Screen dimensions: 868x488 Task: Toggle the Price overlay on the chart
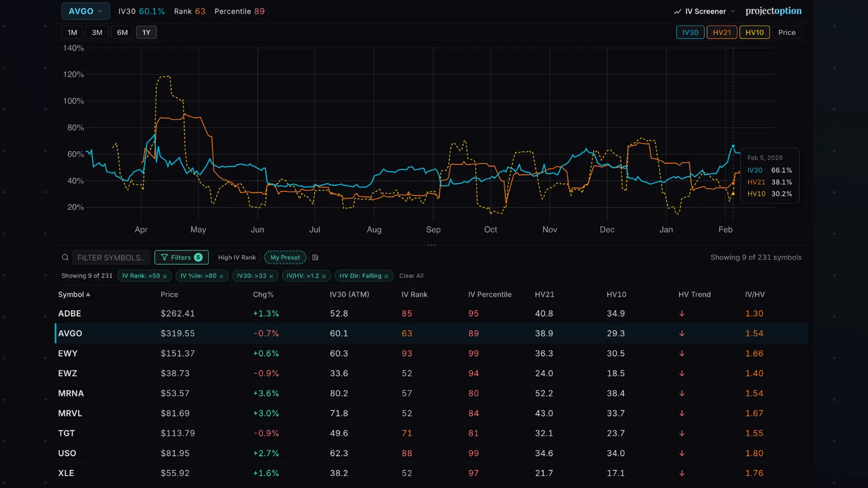click(787, 32)
